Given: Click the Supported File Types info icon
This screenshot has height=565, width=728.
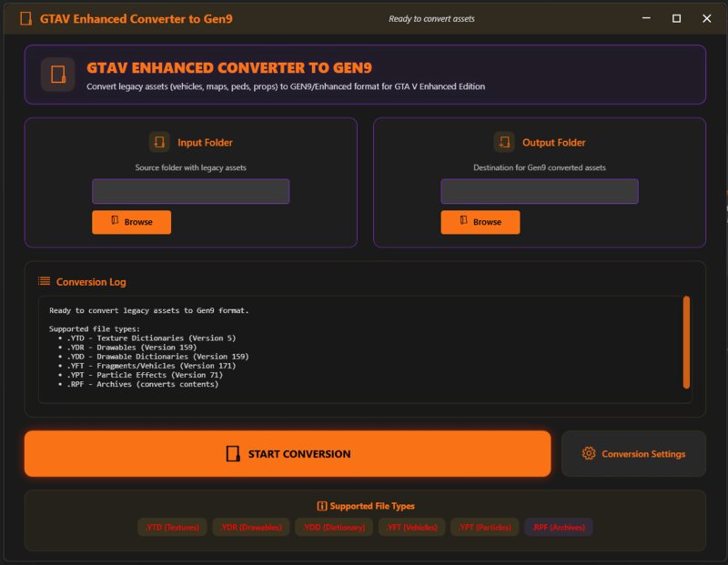Looking at the screenshot, I should tap(321, 506).
